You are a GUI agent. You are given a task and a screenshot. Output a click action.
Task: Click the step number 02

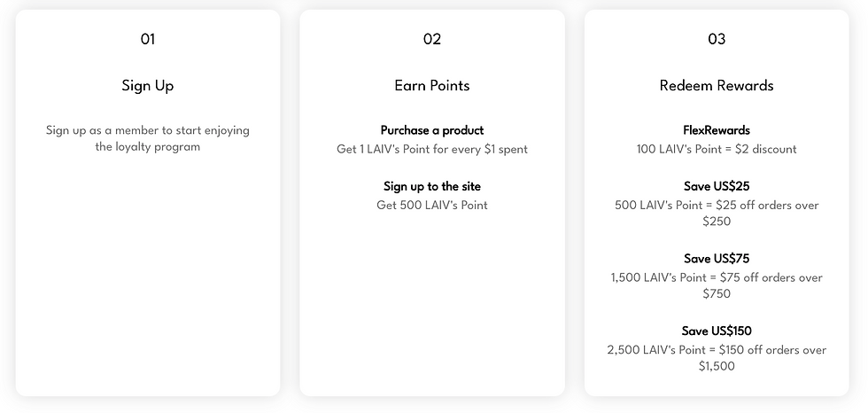point(432,39)
